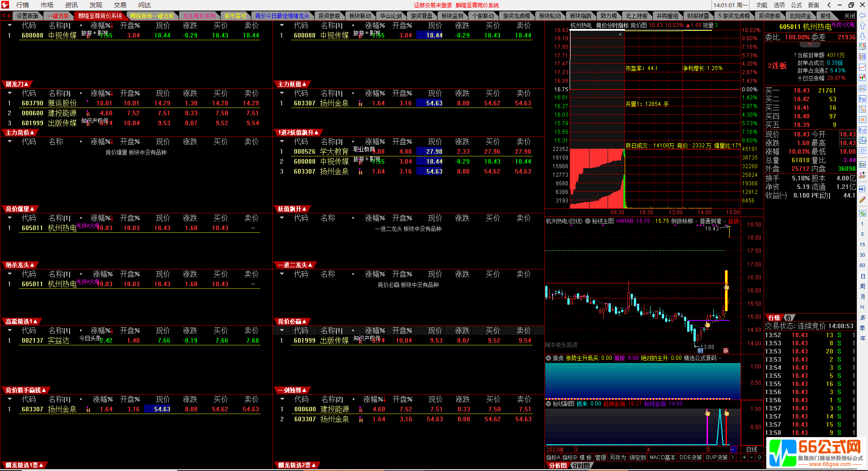Open the 市场 menu

click(47, 5)
